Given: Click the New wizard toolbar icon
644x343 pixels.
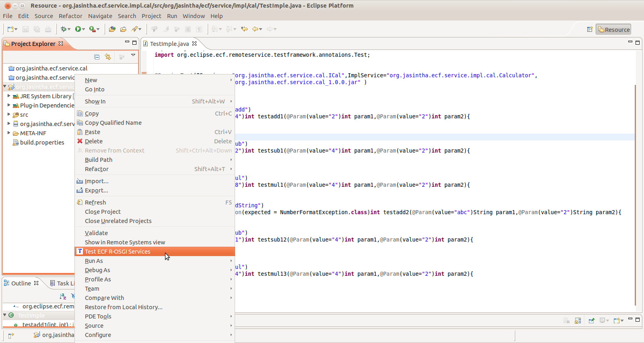Looking at the screenshot, I should click(x=11, y=29).
